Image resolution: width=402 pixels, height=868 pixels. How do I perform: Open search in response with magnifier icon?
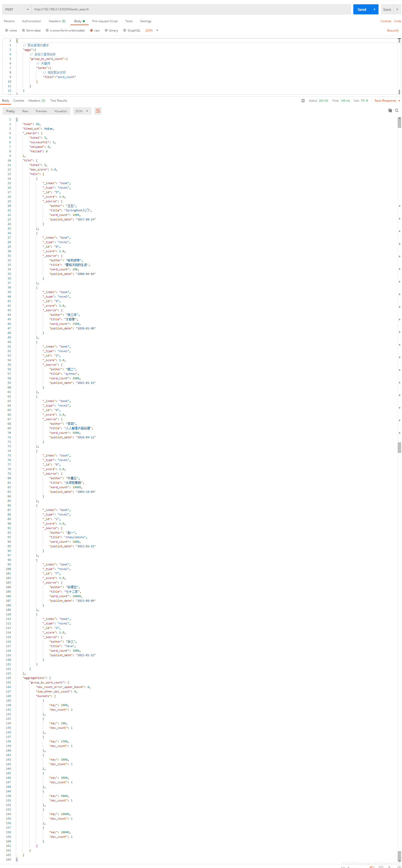tap(397, 110)
